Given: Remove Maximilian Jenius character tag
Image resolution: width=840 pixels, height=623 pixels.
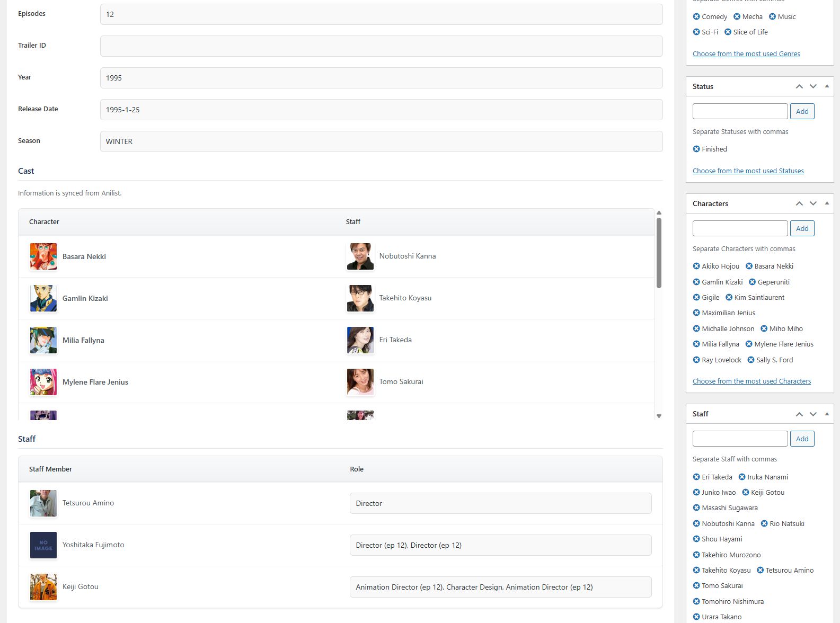Looking at the screenshot, I should coord(696,313).
